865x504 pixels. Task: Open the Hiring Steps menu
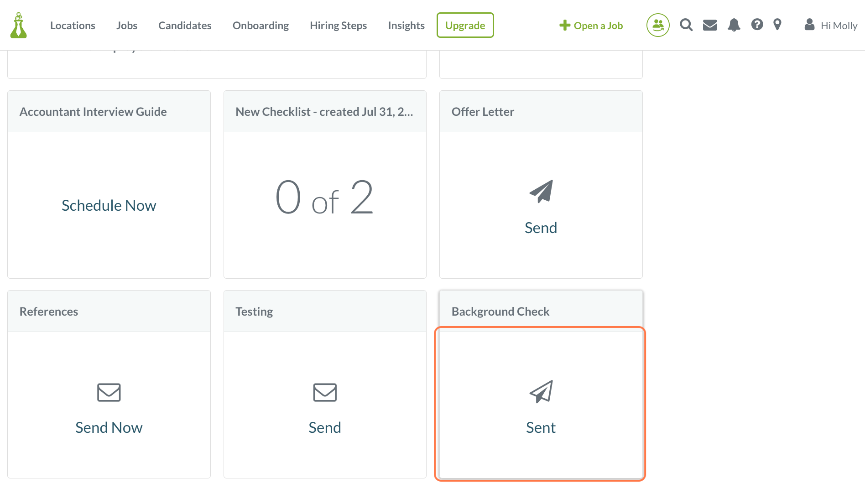338,26
